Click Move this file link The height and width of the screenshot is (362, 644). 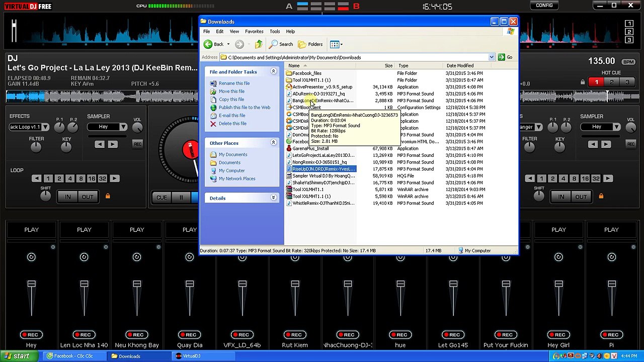[231, 92]
